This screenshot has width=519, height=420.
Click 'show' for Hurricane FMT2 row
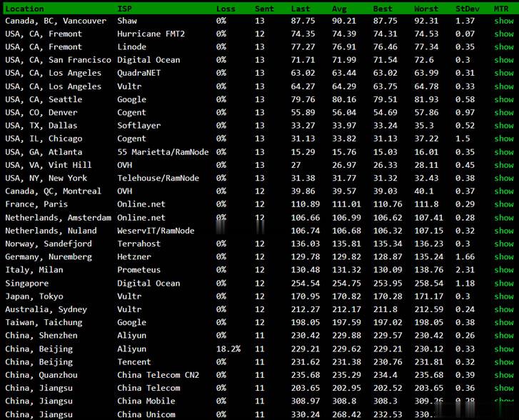point(504,34)
